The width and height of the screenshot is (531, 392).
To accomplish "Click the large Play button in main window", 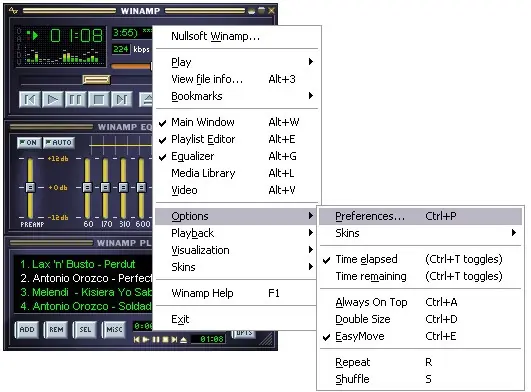I will coord(52,100).
